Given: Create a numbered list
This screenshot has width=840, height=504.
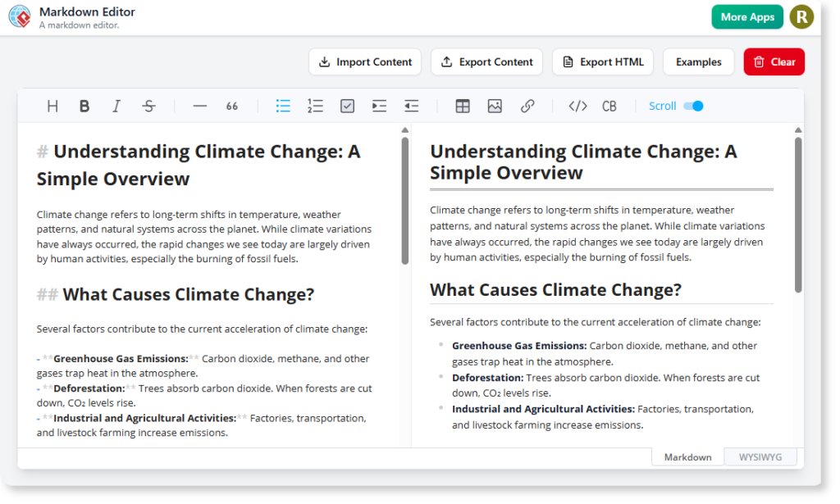Looking at the screenshot, I should 315,106.
